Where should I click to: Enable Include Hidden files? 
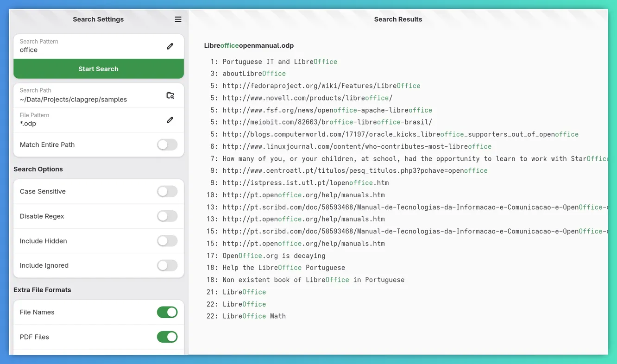167,241
